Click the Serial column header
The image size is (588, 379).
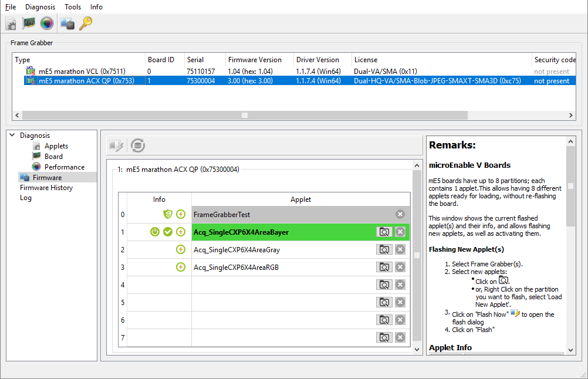coord(205,60)
